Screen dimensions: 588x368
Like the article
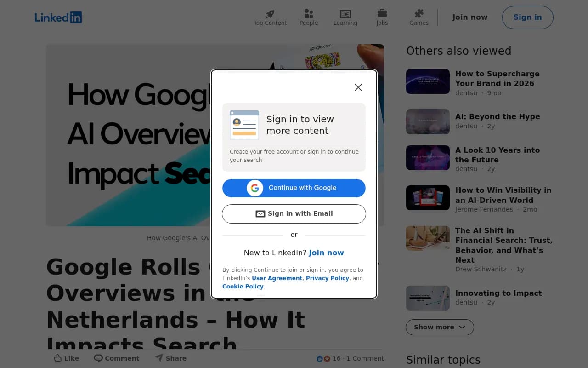(x=67, y=358)
